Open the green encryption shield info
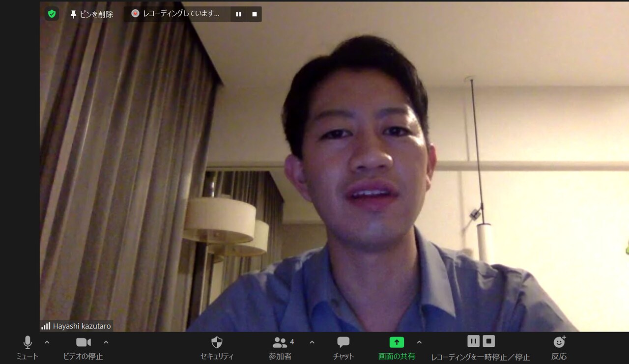Viewport: 629px width, 364px height. [x=52, y=14]
